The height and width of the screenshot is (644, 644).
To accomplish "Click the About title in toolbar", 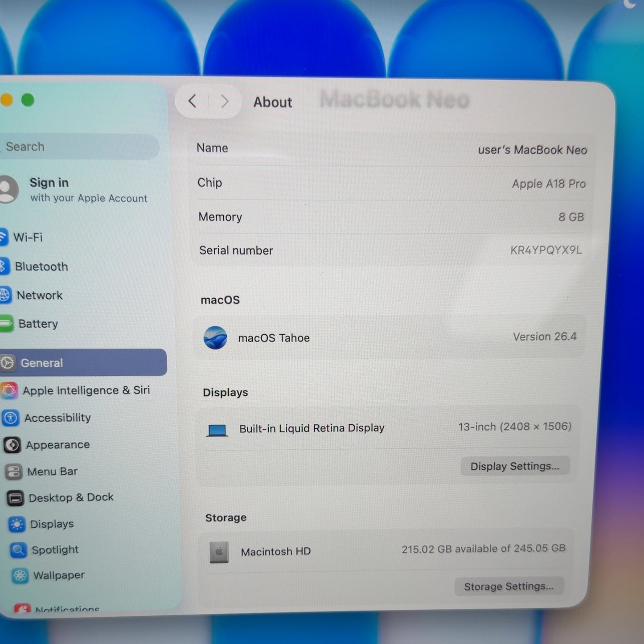I will [273, 102].
